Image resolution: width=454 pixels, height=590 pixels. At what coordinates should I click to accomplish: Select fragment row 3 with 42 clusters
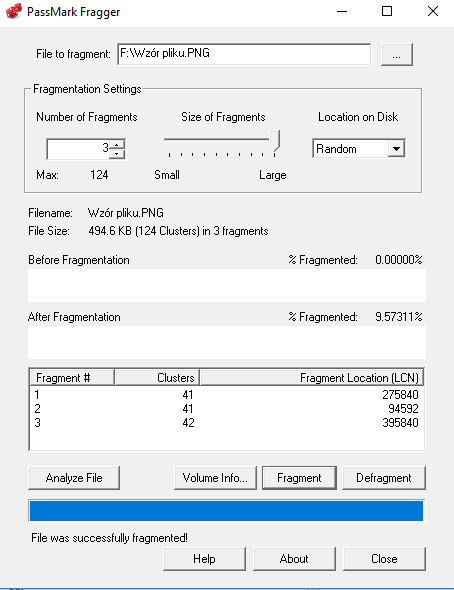226,423
